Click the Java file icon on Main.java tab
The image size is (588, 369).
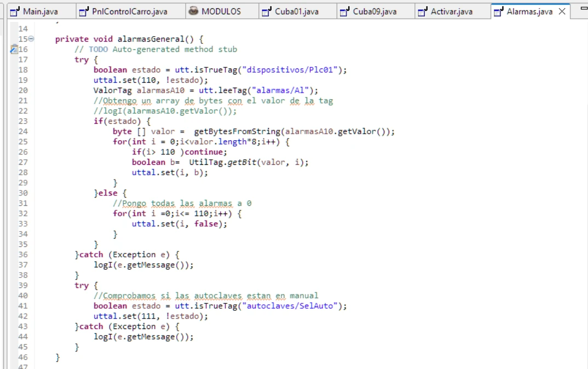click(x=15, y=11)
